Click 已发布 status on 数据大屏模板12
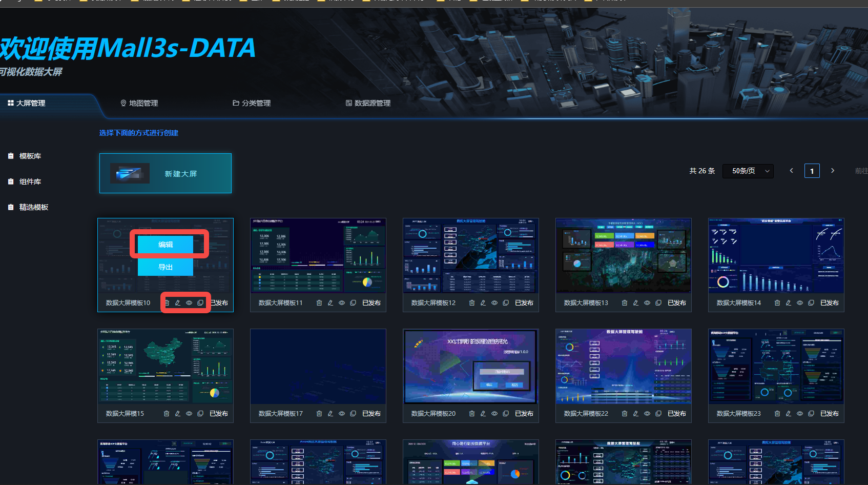 [x=524, y=303]
